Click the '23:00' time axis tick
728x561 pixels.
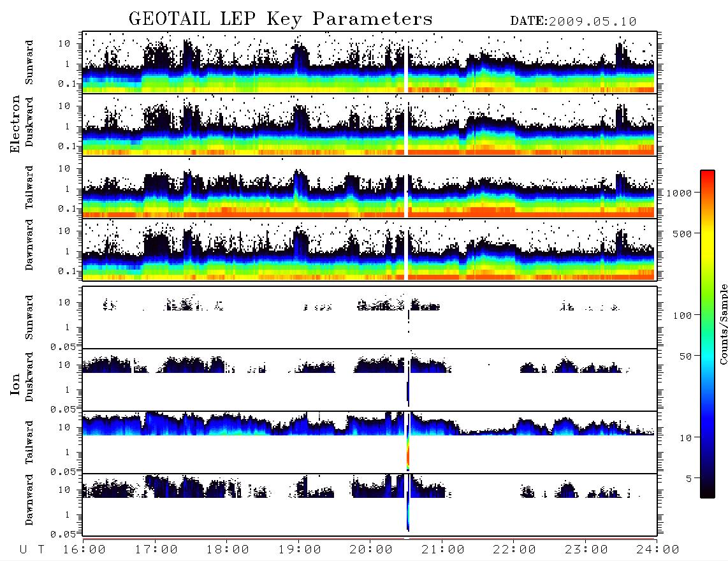point(586,550)
